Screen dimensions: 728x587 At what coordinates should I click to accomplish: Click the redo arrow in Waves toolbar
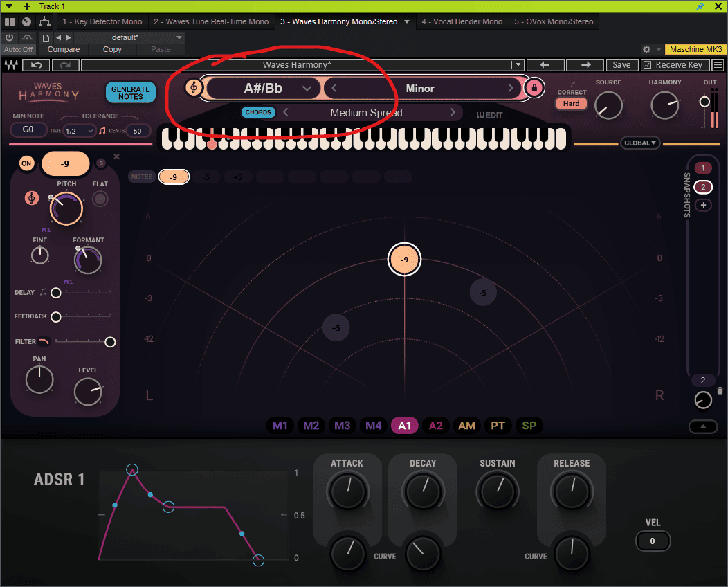66,65
